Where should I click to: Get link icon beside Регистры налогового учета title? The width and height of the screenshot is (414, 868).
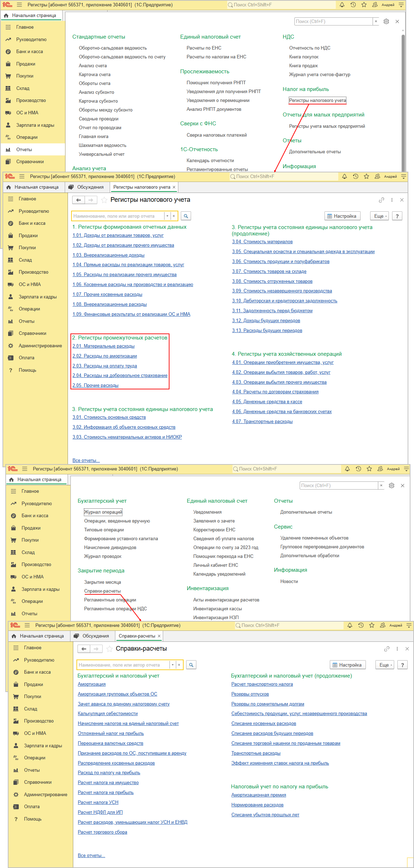(x=381, y=200)
